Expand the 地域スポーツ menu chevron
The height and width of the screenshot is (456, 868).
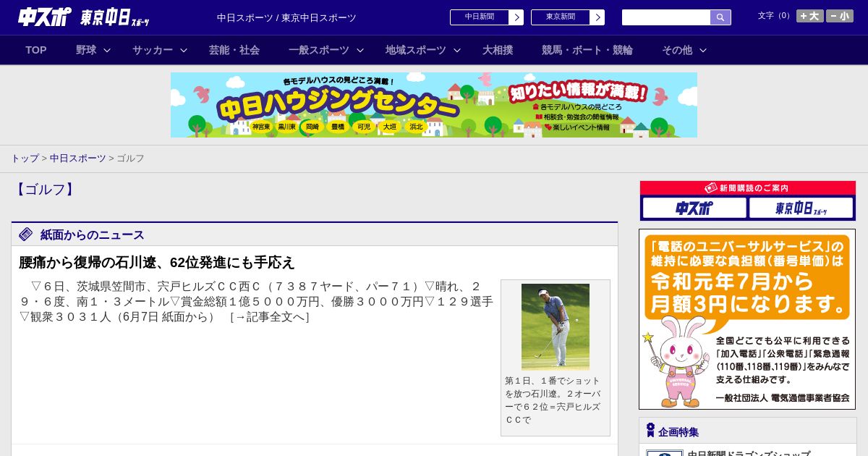[457, 51]
